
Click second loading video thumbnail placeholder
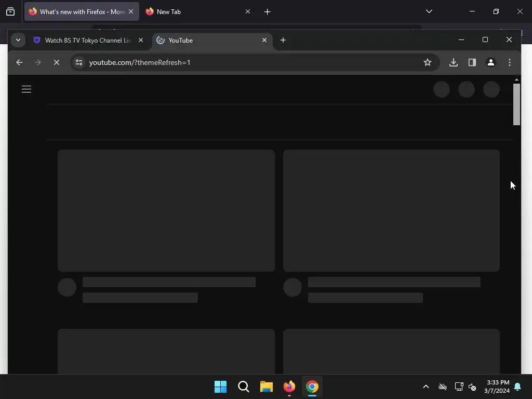392,210
